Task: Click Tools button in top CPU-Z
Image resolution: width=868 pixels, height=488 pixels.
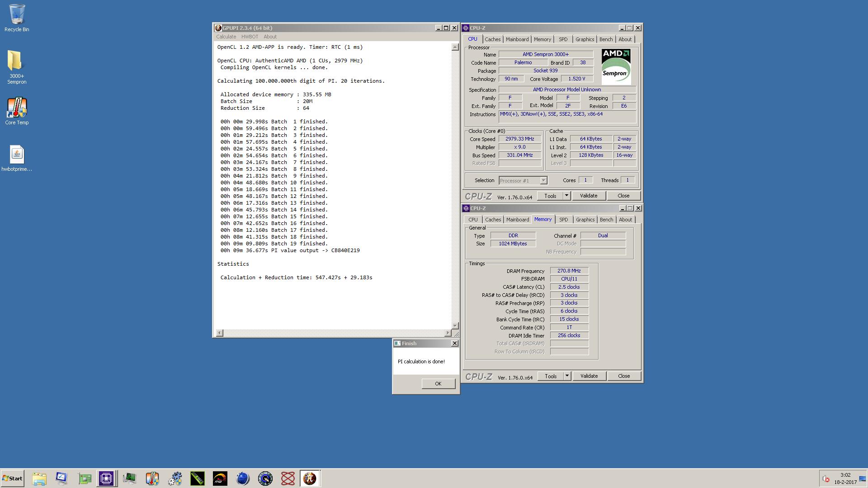Action: [550, 196]
